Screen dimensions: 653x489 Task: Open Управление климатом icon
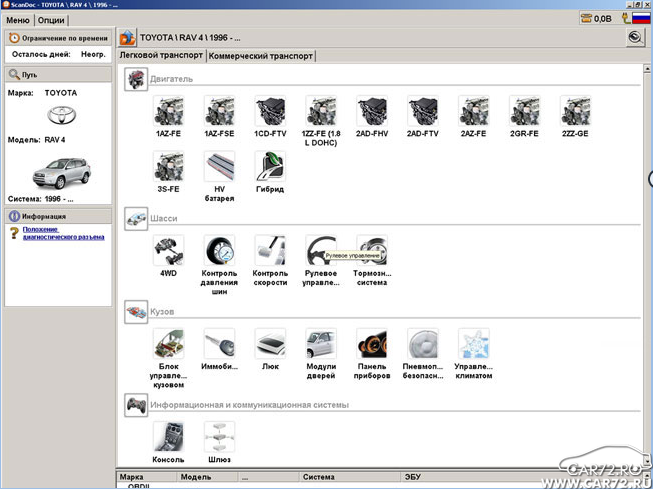point(473,344)
